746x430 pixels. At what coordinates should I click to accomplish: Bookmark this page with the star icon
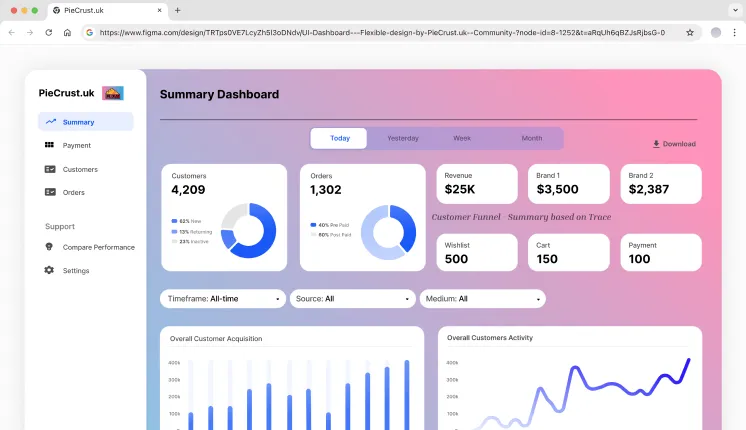690,32
